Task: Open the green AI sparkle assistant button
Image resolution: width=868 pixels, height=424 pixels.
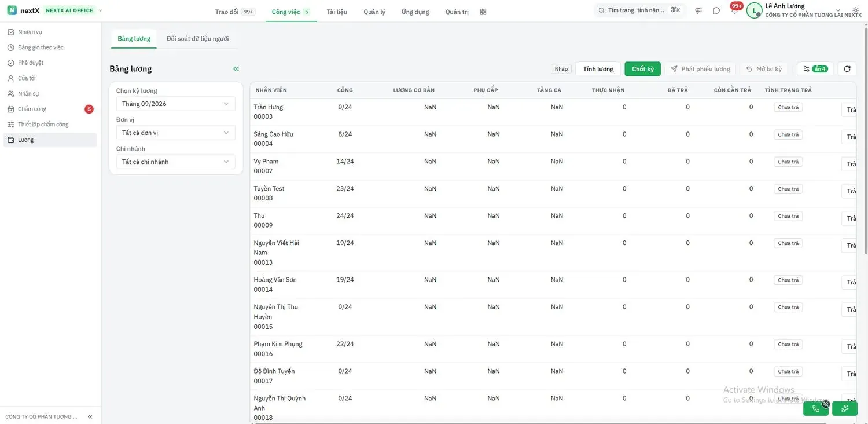Action: [845, 408]
